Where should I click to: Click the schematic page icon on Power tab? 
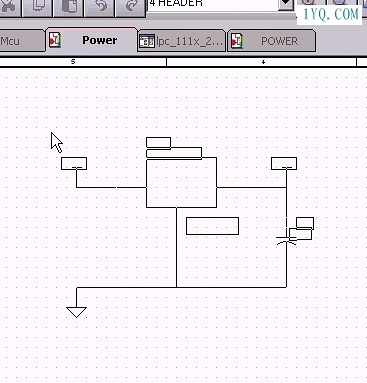55,40
